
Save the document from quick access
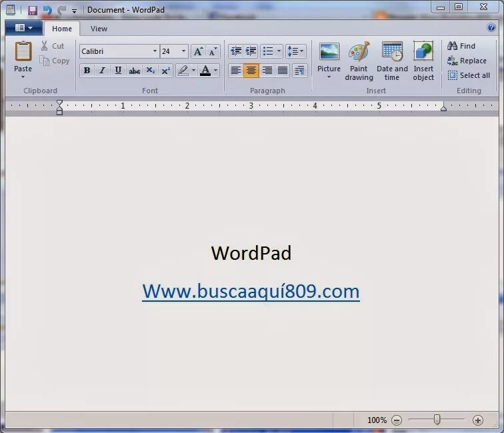pos(33,11)
